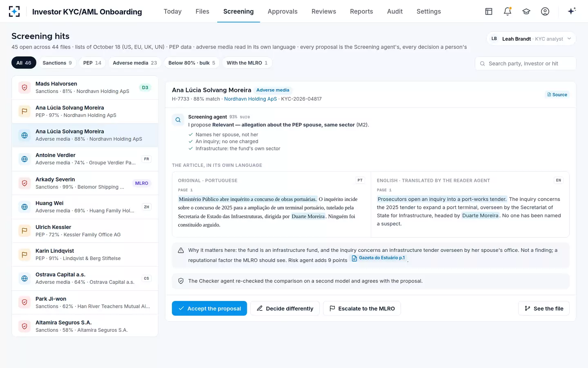Click the shield icon beside Arkady Severin
The width and height of the screenshot is (588, 368).
(x=24, y=183)
